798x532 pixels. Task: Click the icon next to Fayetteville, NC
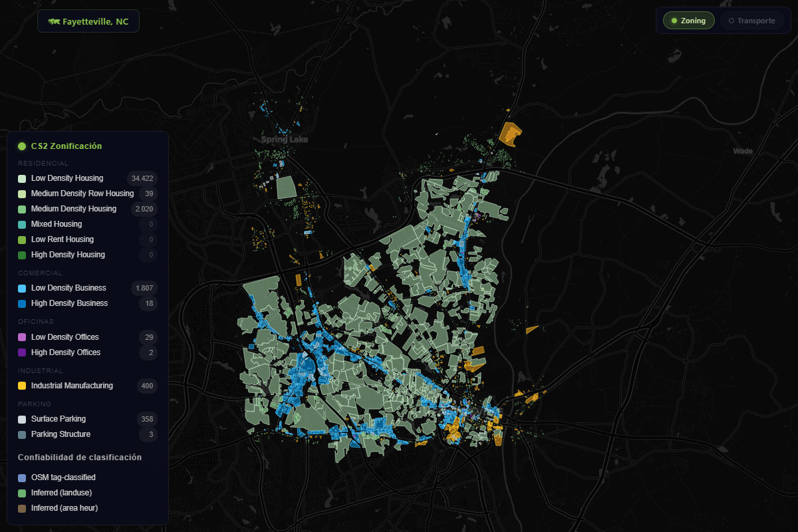pyautogui.click(x=54, y=21)
